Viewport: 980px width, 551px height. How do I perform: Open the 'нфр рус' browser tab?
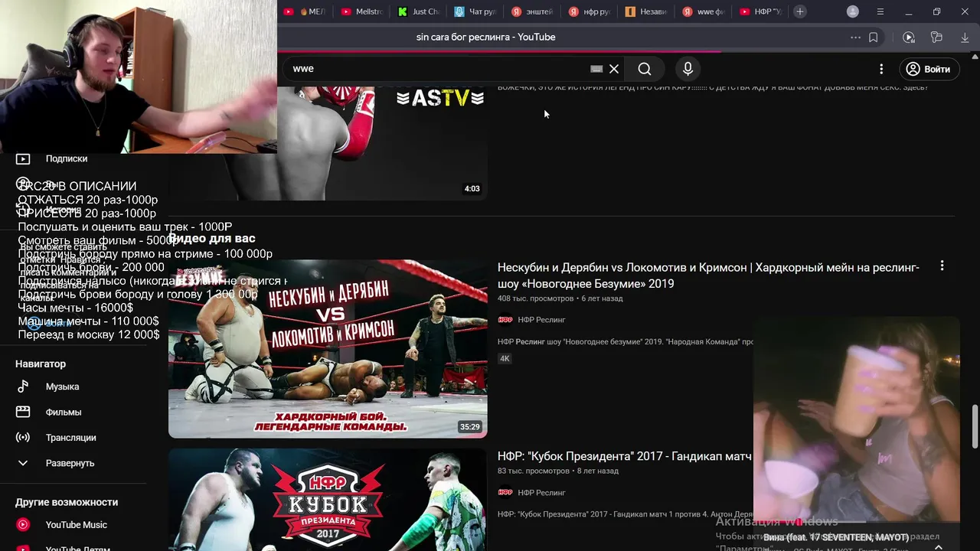pyautogui.click(x=589, y=11)
